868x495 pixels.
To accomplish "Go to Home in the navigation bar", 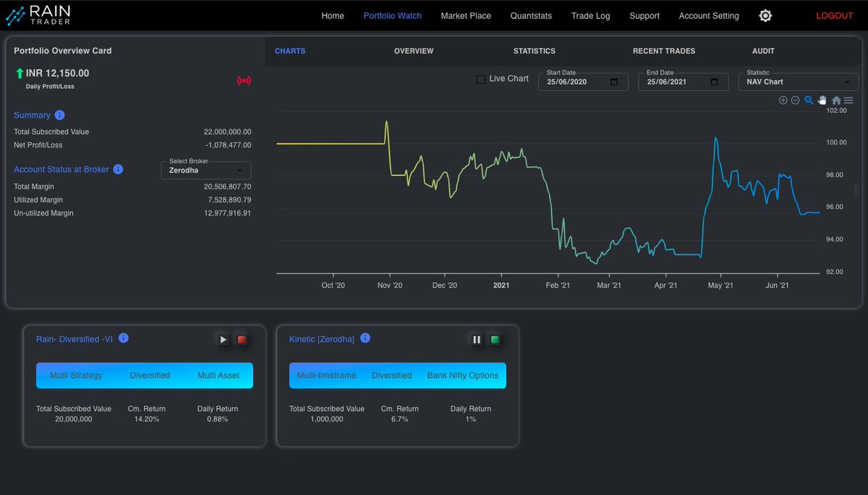I will point(333,16).
